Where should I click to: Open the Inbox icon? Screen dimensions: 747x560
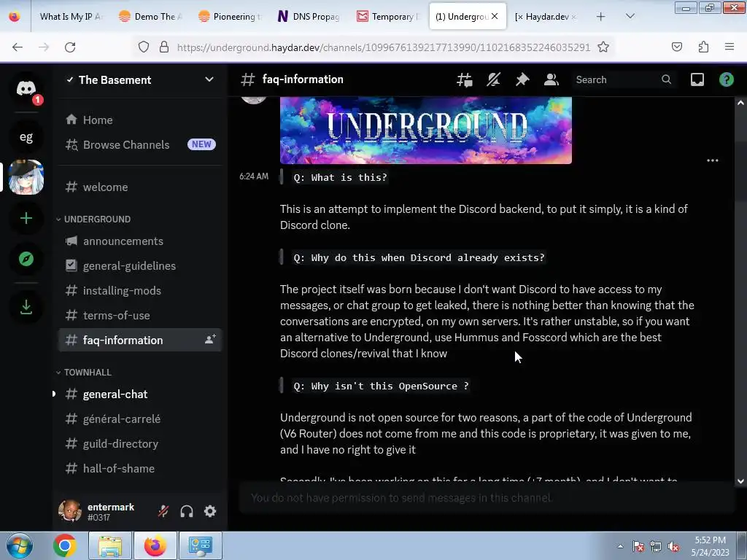(697, 79)
